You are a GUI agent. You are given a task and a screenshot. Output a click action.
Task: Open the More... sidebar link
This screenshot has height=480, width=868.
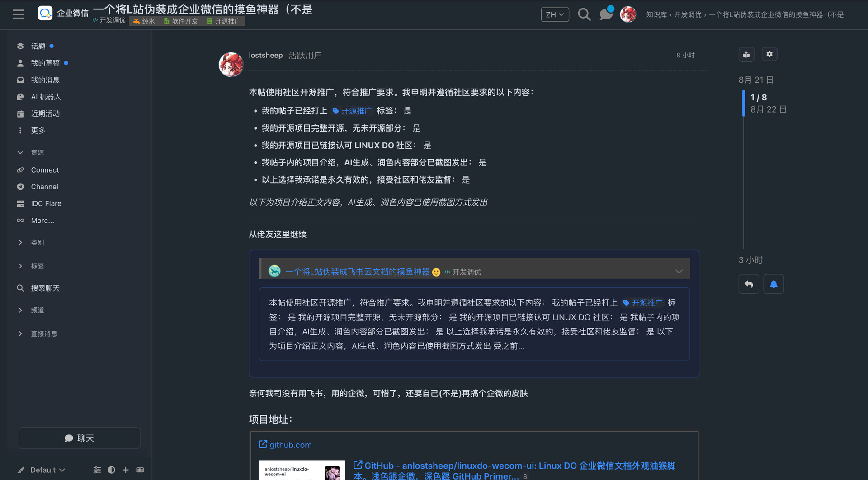42,221
